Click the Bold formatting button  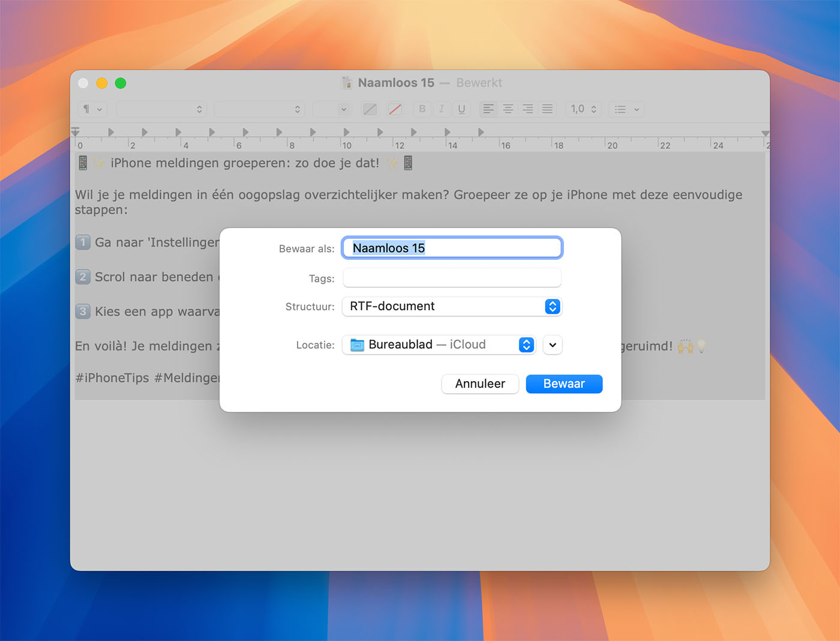coord(422,109)
